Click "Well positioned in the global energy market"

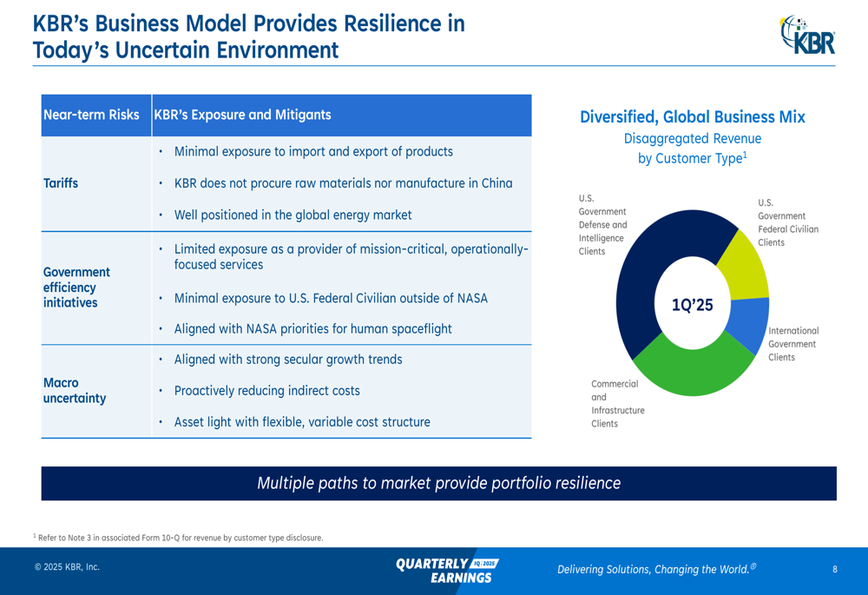tap(293, 215)
